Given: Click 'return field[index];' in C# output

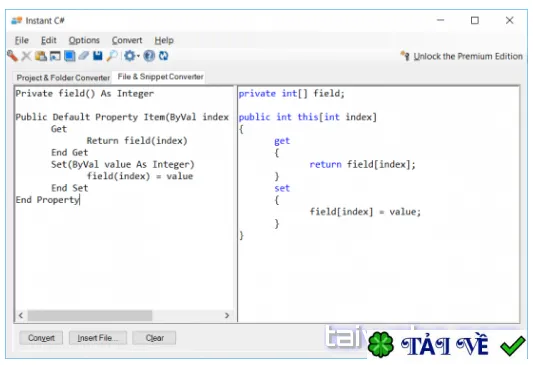Looking at the screenshot, I should point(362,164).
